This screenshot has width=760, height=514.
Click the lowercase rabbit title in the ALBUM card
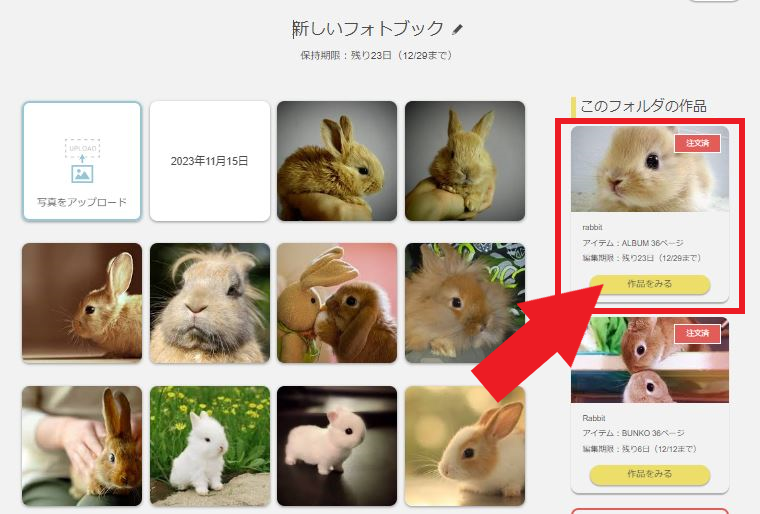(x=592, y=227)
